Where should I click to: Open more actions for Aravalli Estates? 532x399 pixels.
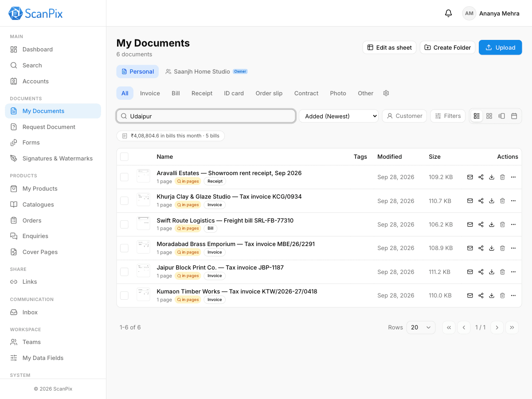pos(513,177)
